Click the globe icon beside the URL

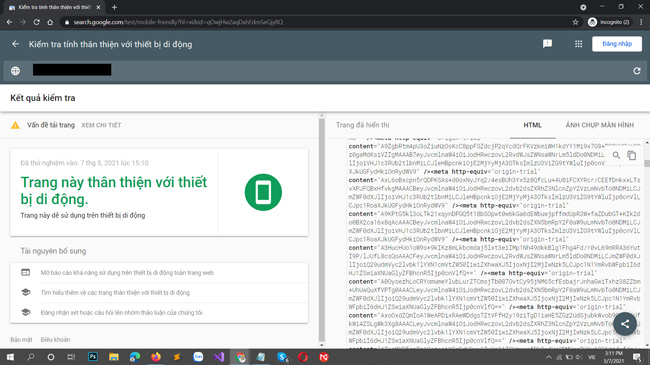[x=15, y=71]
